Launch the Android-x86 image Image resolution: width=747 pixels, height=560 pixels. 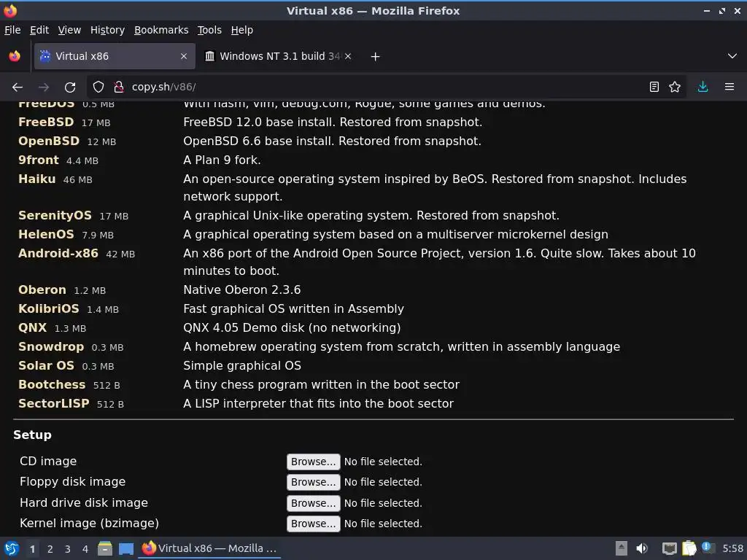pyautogui.click(x=58, y=253)
